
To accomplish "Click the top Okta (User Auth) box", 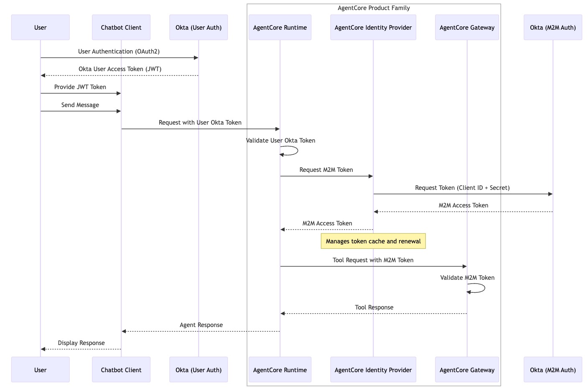I will point(199,28).
